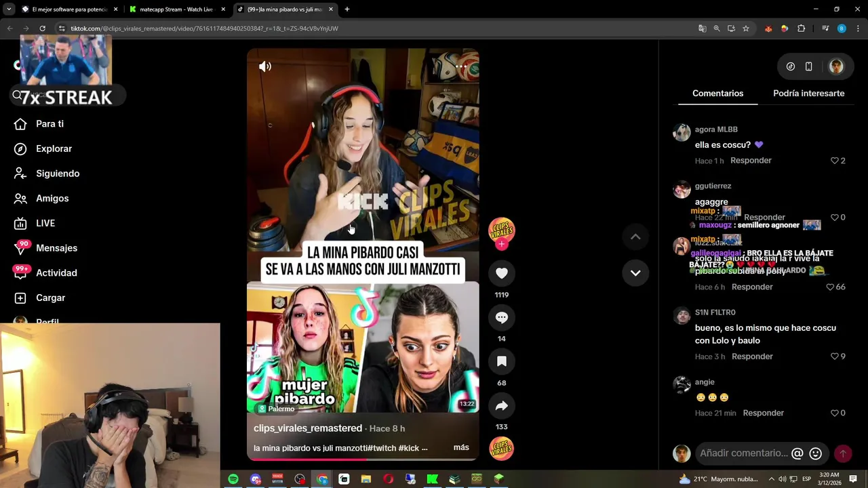The height and width of the screenshot is (488, 868).
Task: Open the emoji picker in comment box
Action: 816,453
